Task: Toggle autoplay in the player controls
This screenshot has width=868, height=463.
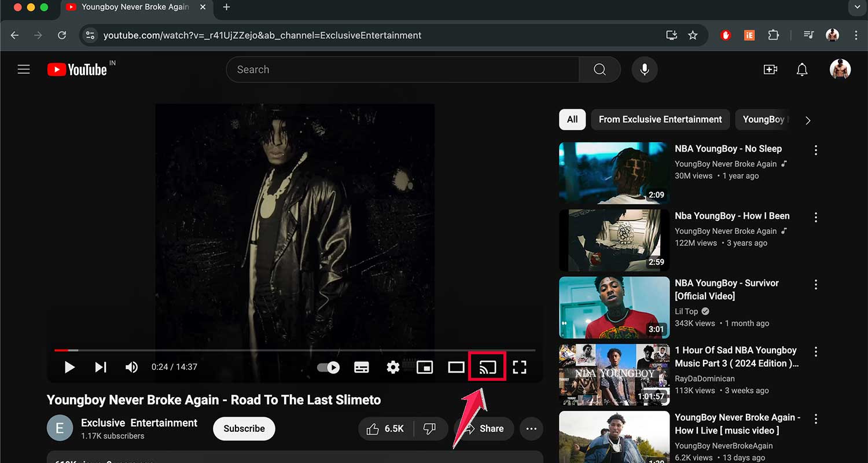Action: pyautogui.click(x=328, y=367)
